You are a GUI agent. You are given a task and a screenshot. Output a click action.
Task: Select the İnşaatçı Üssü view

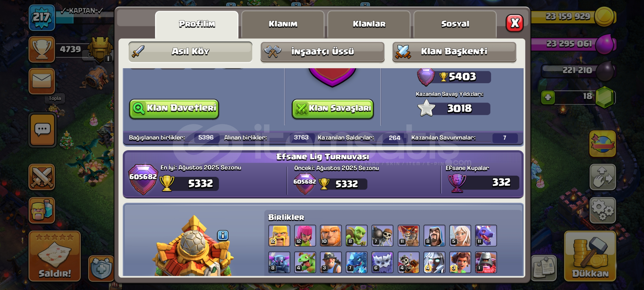pos(322,52)
